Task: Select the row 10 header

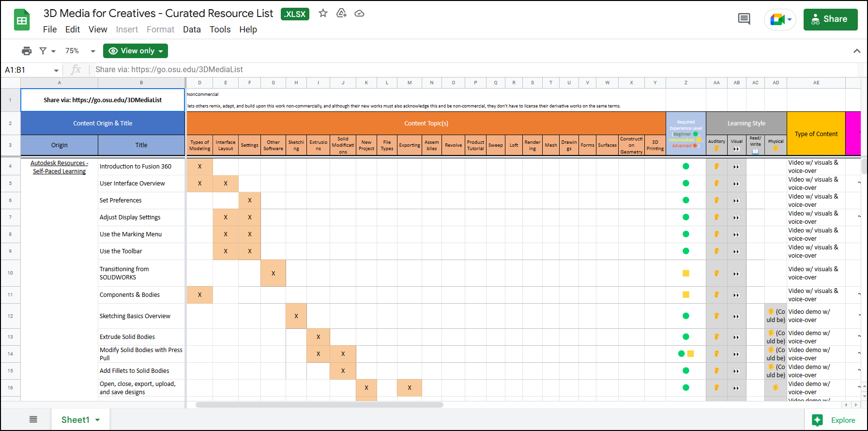Action: (10, 273)
